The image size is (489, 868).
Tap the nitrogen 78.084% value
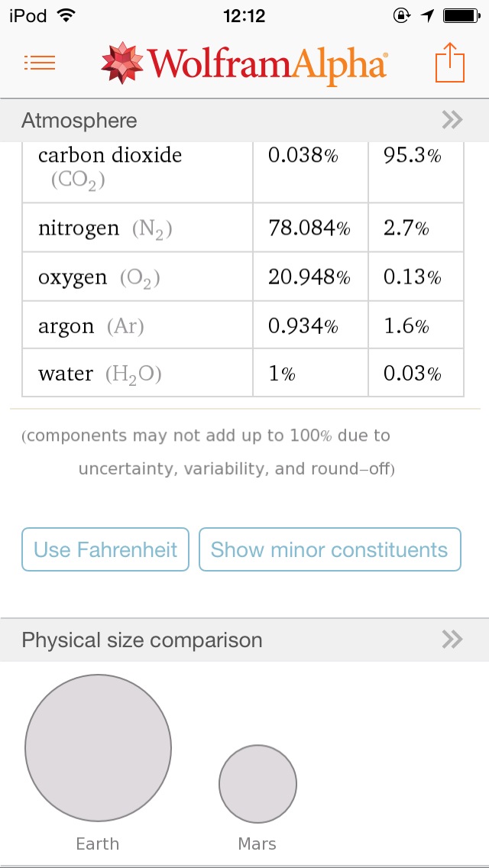click(x=309, y=228)
